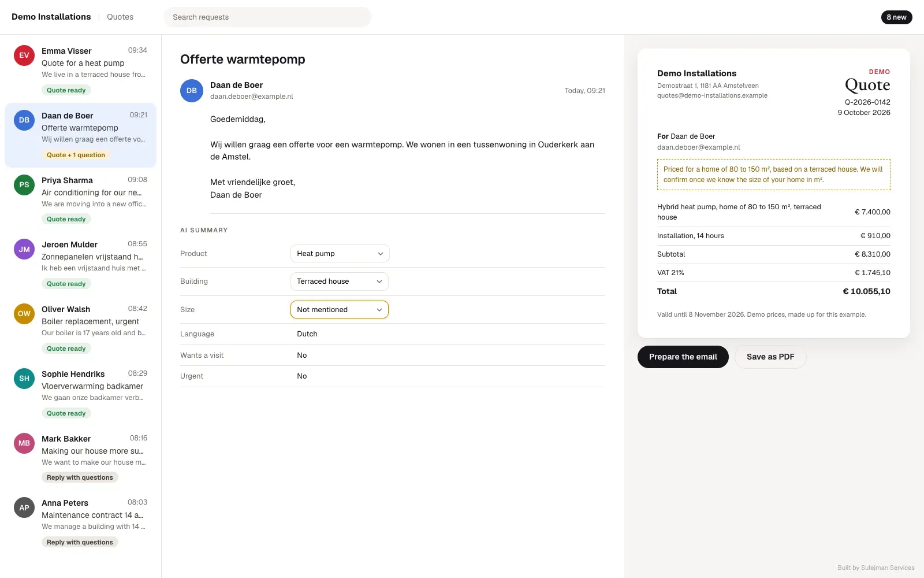Click Built by Sulejman Services footer text

point(876,568)
